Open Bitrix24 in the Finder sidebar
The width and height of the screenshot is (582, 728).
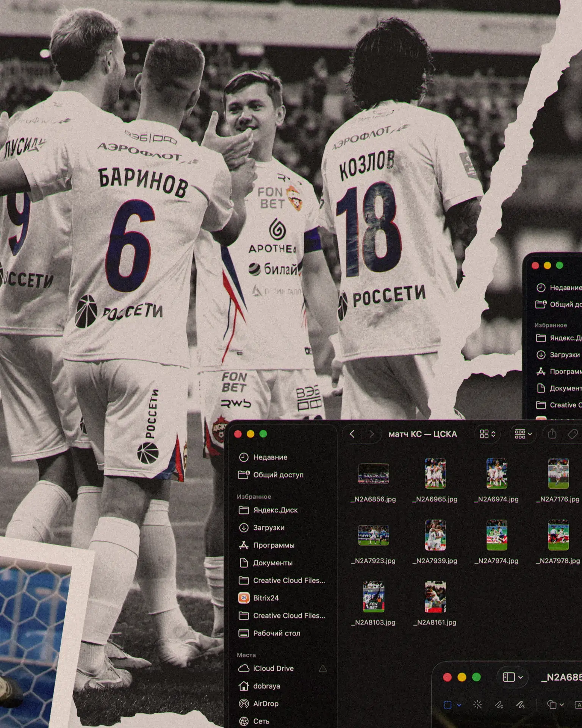click(266, 598)
